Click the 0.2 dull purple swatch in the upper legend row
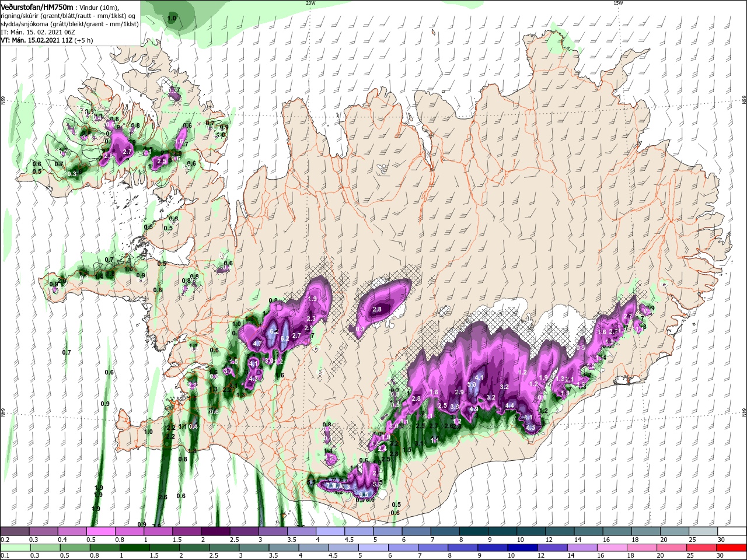Image resolution: width=747 pixels, height=560 pixels. click(x=15, y=531)
